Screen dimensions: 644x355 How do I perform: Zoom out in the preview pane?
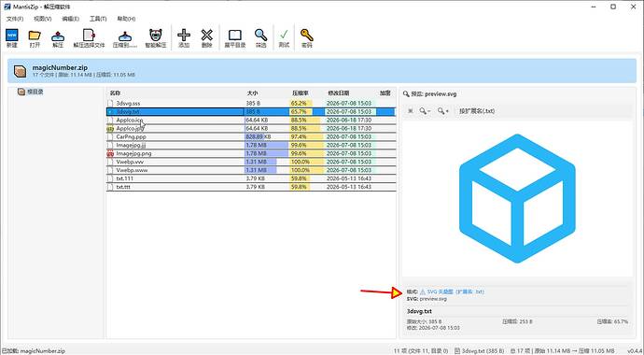pos(425,111)
